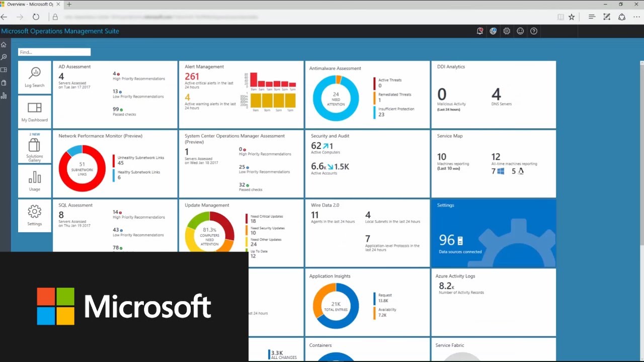
Task: Open Service Map tile
Action: pyautogui.click(x=494, y=164)
